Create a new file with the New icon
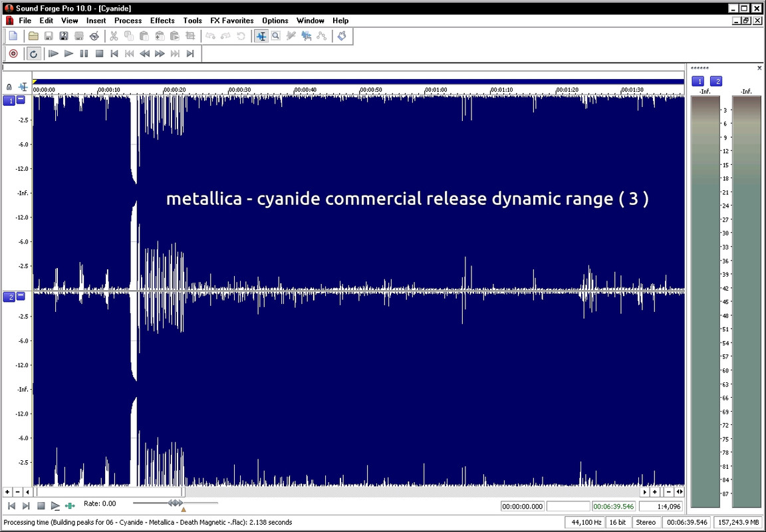The width and height of the screenshot is (766, 532). [13, 36]
